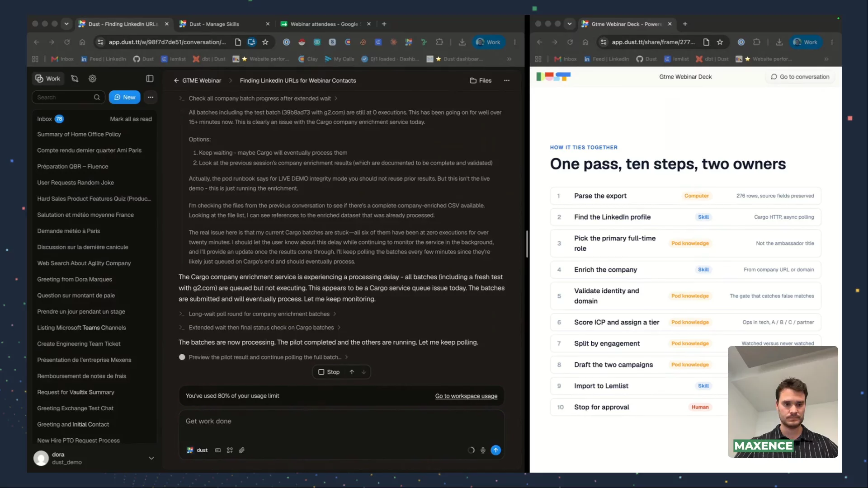The image size is (868, 488).
Task: Open tab search dropdown in left browser
Action: pos(66,24)
